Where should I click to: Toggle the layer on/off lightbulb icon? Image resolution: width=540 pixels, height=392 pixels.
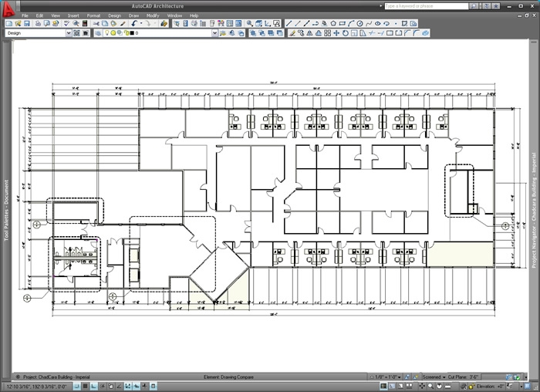[106, 34]
